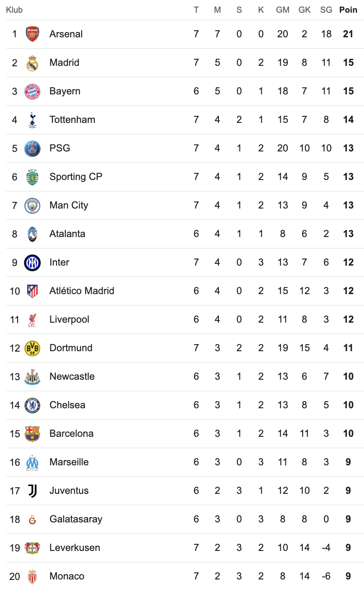
Task: Click the Man City badge
Action: tap(32, 205)
